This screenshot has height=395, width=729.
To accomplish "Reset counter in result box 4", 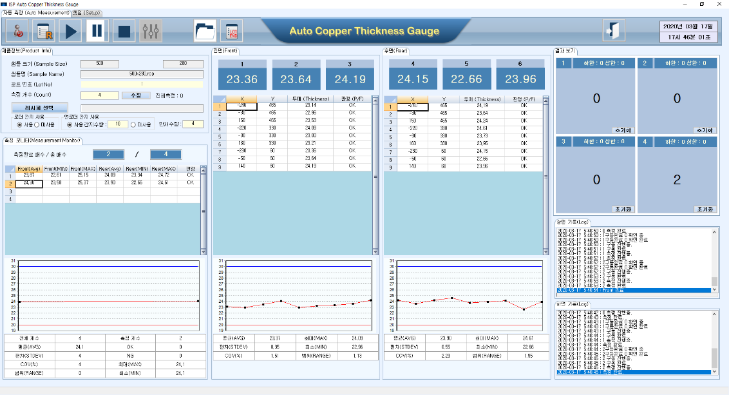I will [705, 209].
